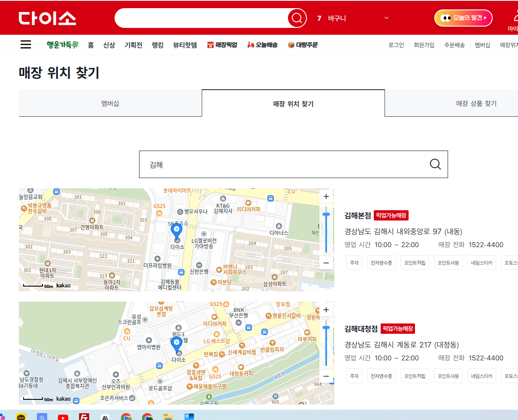Focus the red header search field
Image resolution: width=518 pixels, height=420 pixels.
(202, 18)
